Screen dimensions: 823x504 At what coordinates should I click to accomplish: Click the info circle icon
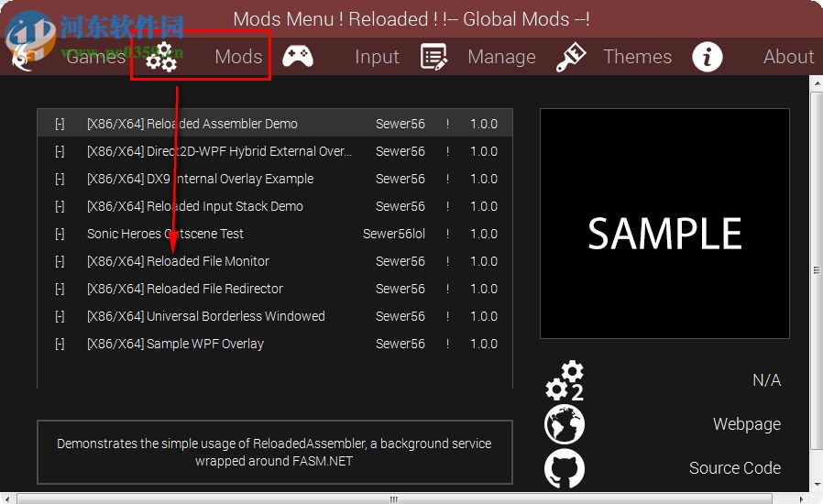[707, 57]
